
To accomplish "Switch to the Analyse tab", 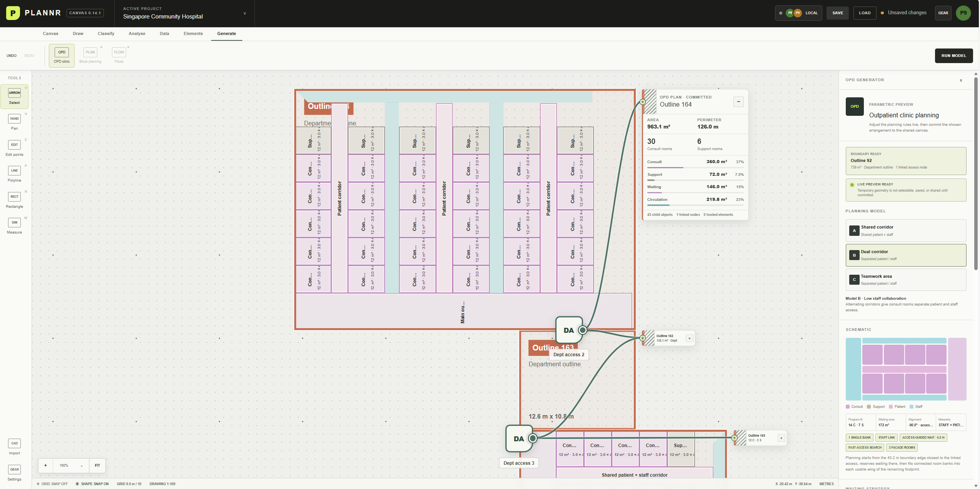I will (137, 33).
